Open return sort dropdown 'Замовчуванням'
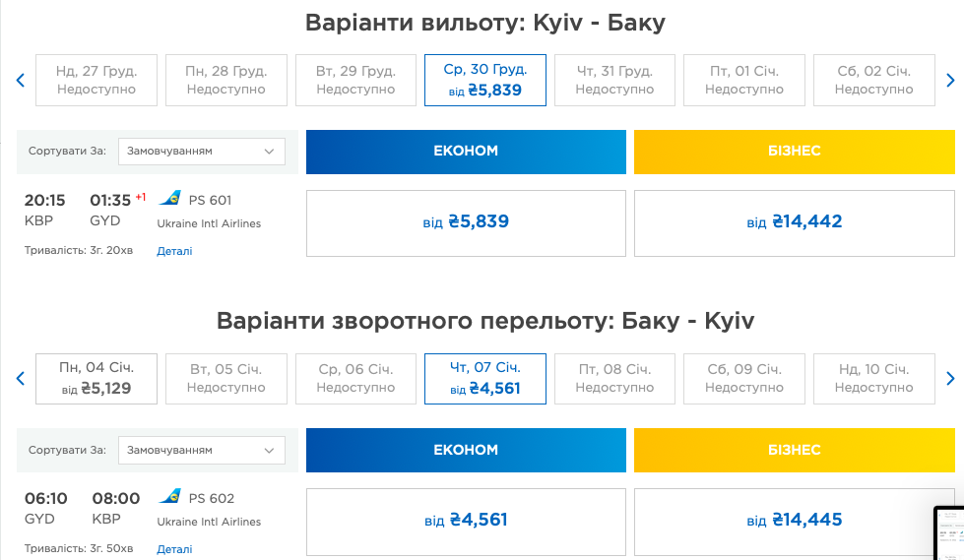 click(202, 450)
